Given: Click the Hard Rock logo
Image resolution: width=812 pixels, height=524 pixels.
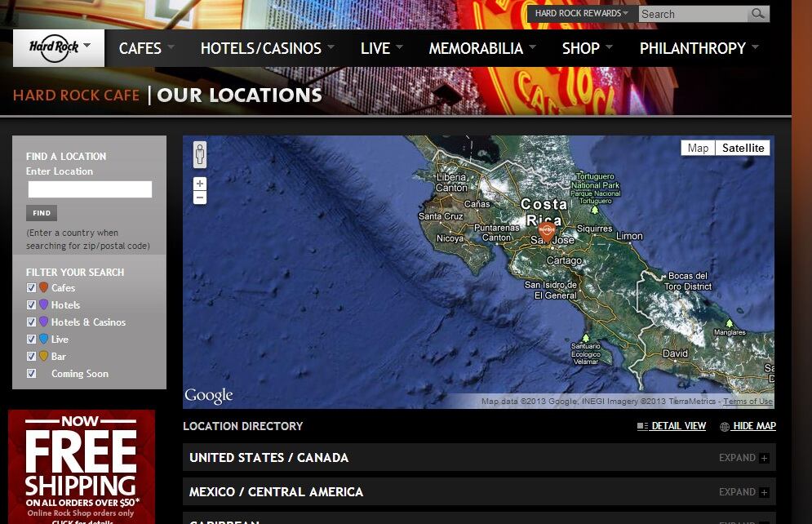Looking at the screenshot, I should click(58, 48).
